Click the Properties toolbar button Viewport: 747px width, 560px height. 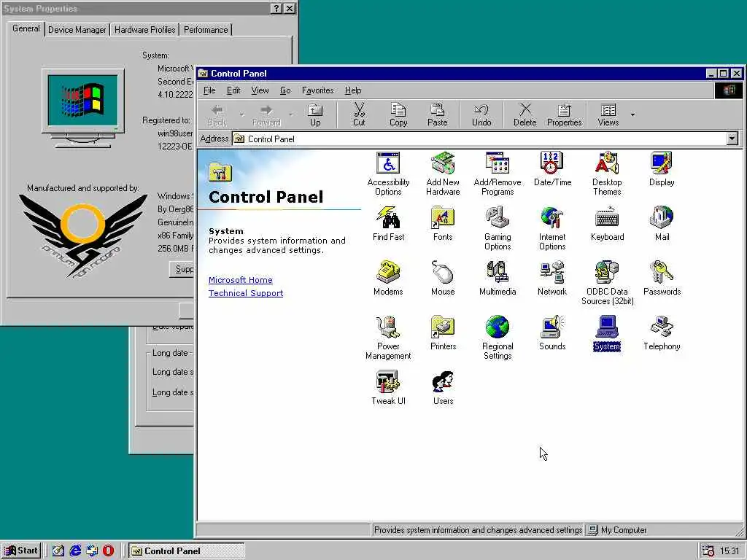tap(564, 115)
